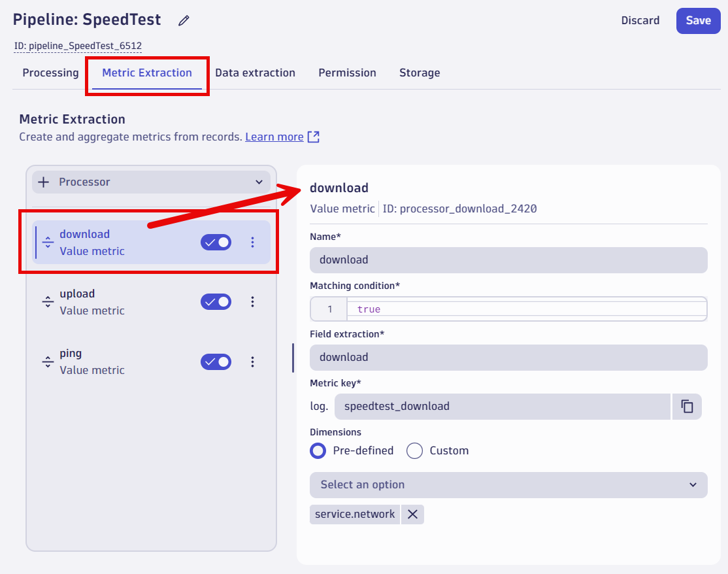Select the download value metric processor

click(x=152, y=243)
